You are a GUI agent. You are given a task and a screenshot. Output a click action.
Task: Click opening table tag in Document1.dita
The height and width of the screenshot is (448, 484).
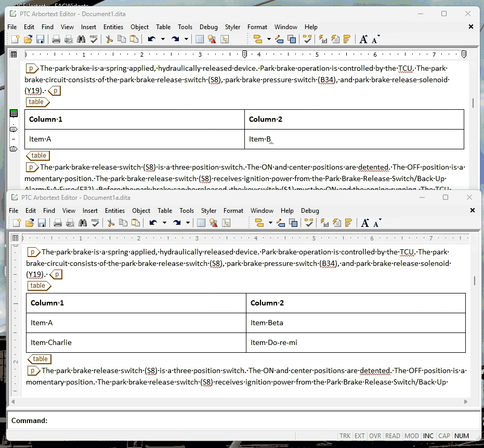pos(37,102)
